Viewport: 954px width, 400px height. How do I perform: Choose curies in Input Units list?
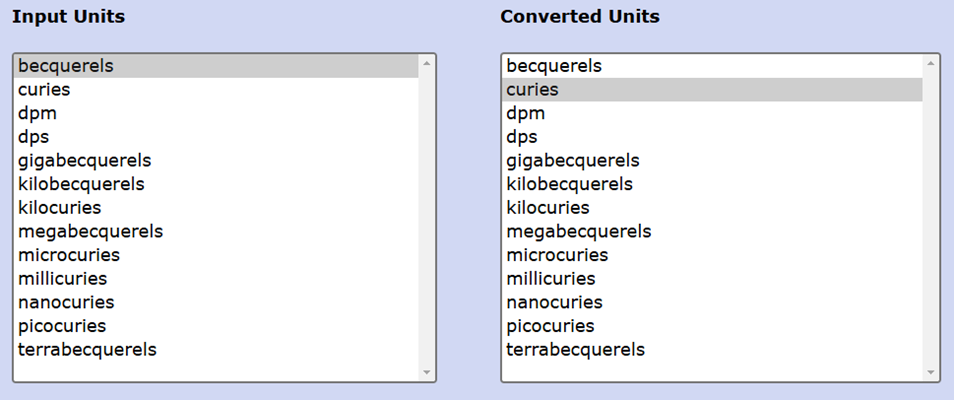[x=44, y=90]
